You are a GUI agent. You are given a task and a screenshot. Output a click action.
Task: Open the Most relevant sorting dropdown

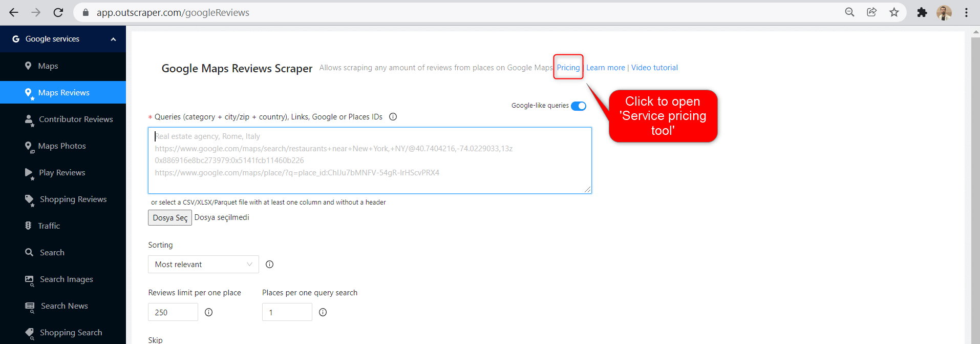(x=203, y=265)
